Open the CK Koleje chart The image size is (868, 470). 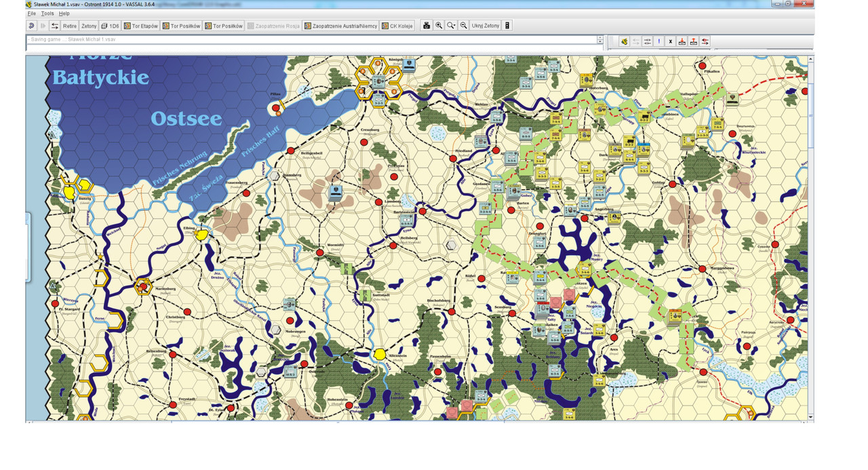398,26
